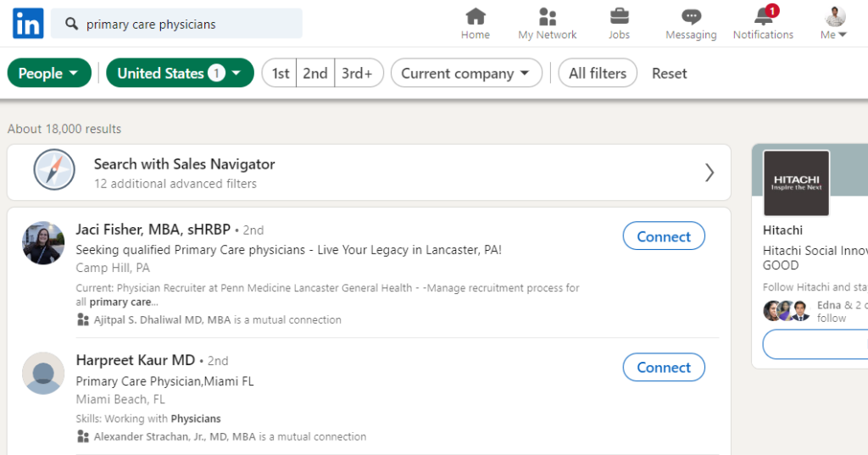Click the primary care physicians search box

coord(186,25)
